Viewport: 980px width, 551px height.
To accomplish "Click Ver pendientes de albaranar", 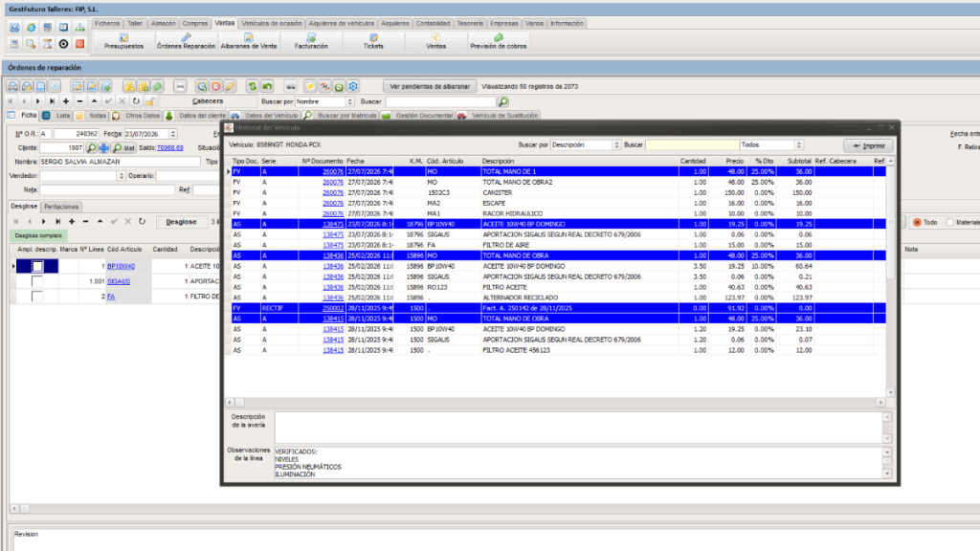I will pos(430,86).
